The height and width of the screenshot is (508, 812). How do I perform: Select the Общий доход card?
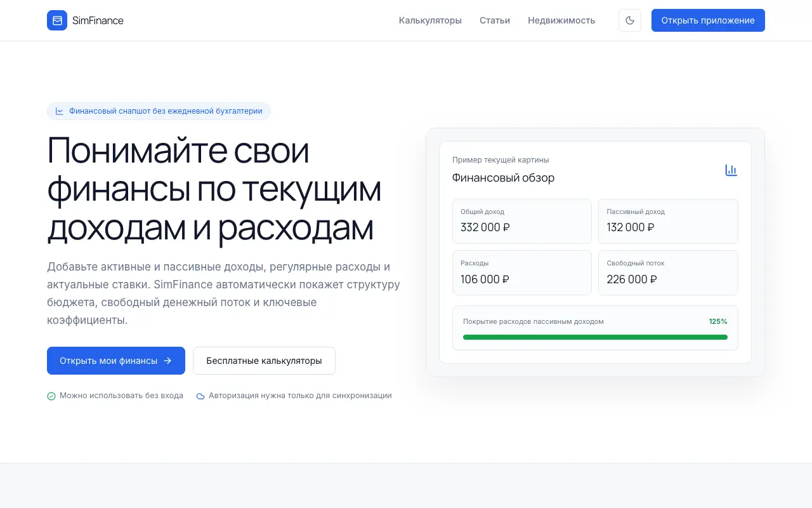[x=522, y=221]
